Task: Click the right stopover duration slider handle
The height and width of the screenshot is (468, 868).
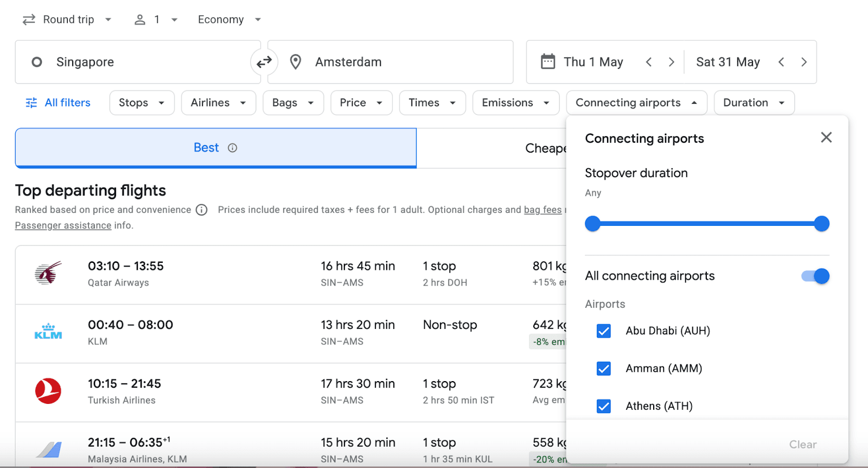Action: tap(821, 224)
